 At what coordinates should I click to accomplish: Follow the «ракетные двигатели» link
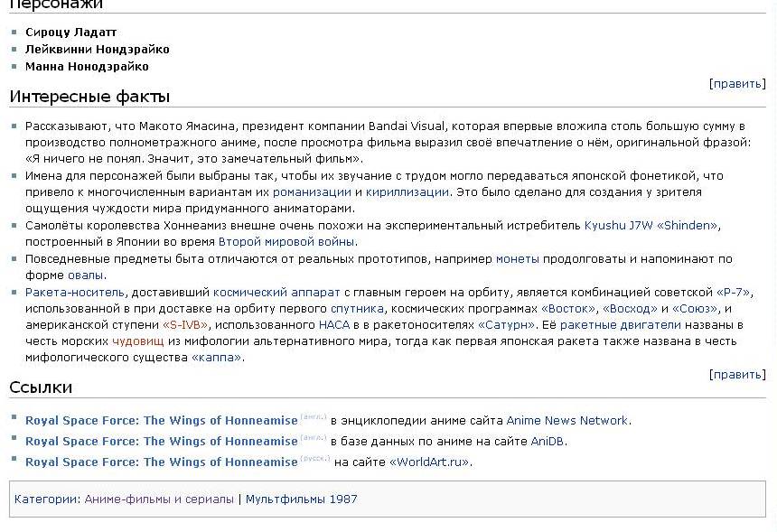click(620, 325)
